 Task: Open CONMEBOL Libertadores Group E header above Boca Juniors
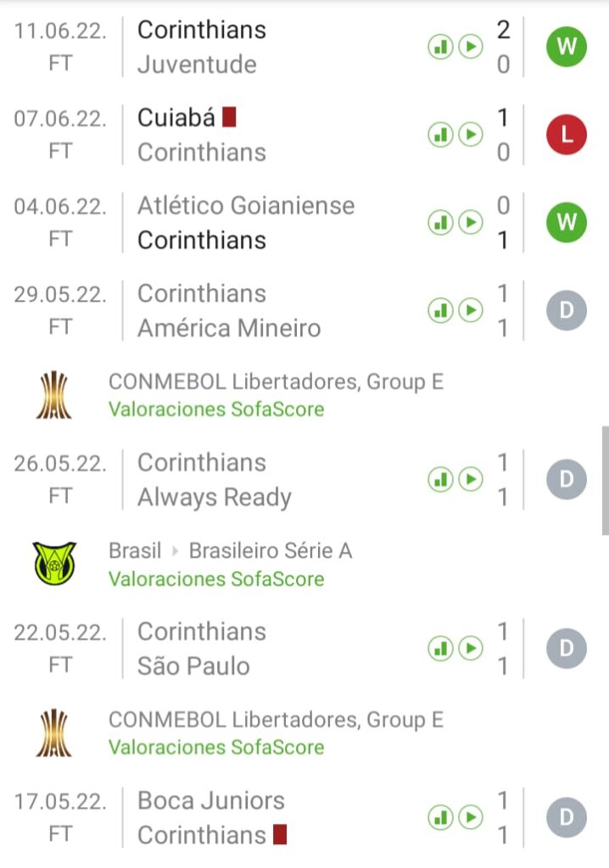coord(276,721)
